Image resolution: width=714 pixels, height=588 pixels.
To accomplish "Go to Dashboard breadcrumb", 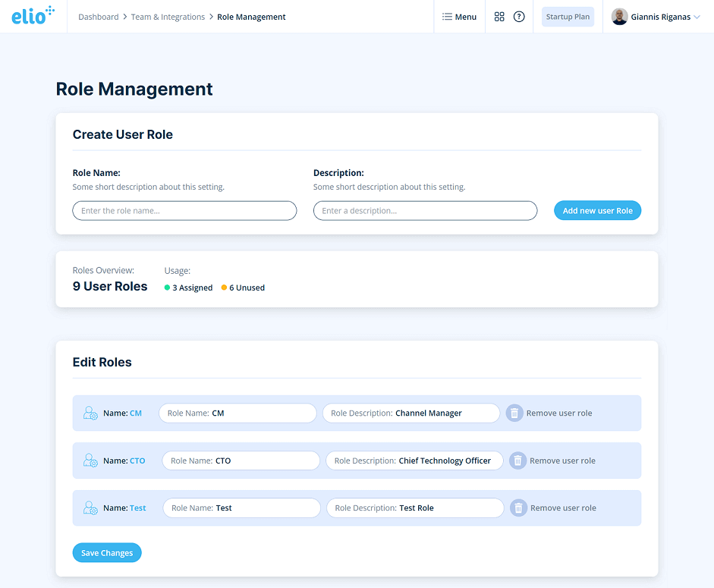I will coord(98,17).
